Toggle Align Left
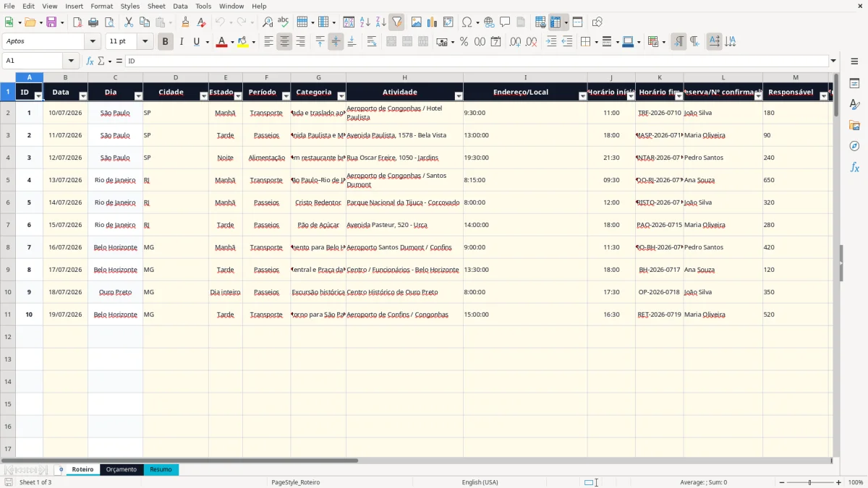Viewport: 868px width, 488px height. [x=268, y=42]
